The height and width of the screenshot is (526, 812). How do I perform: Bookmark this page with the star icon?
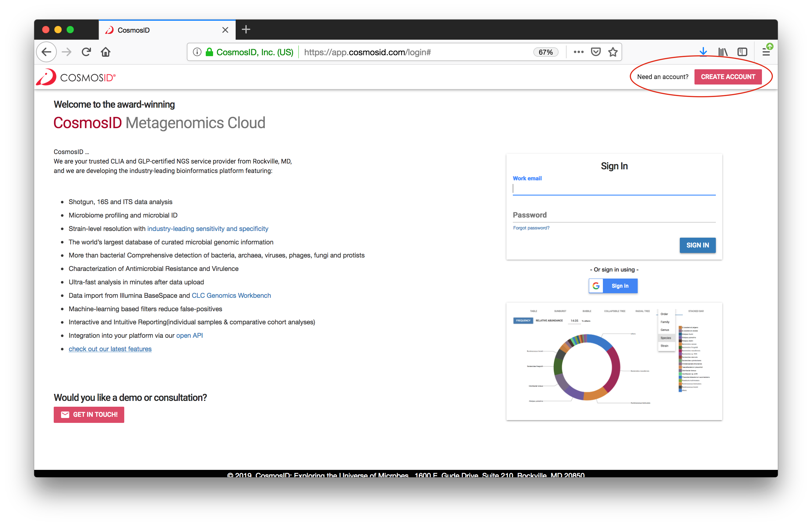click(x=613, y=52)
